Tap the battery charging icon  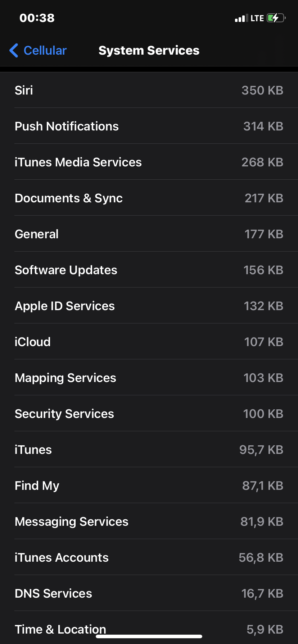pos(276,18)
